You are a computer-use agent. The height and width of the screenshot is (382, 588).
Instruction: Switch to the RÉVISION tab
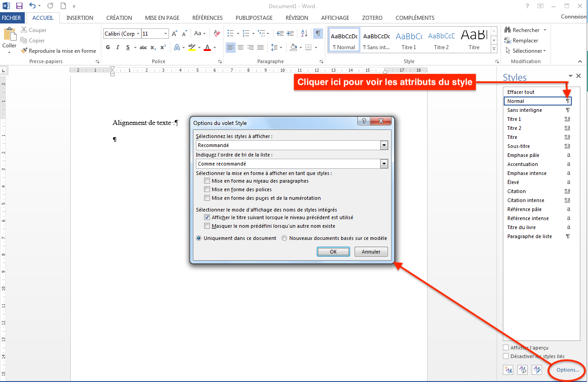click(297, 18)
